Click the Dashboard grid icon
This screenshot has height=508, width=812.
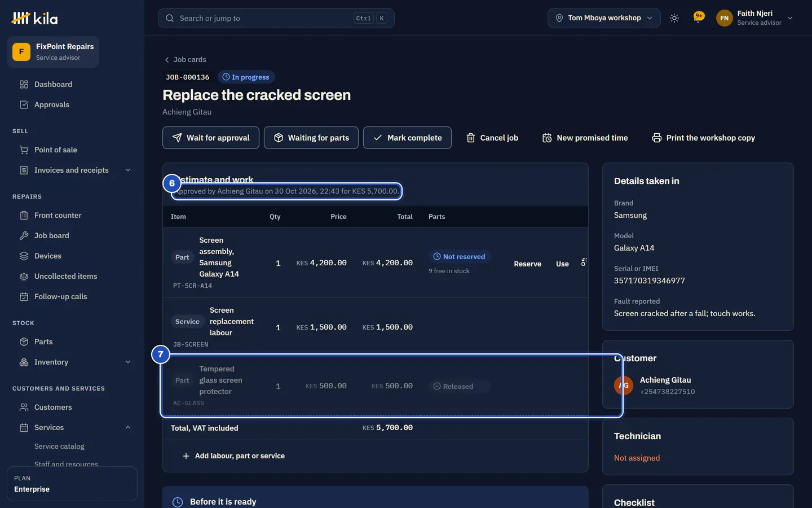coord(24,84)
